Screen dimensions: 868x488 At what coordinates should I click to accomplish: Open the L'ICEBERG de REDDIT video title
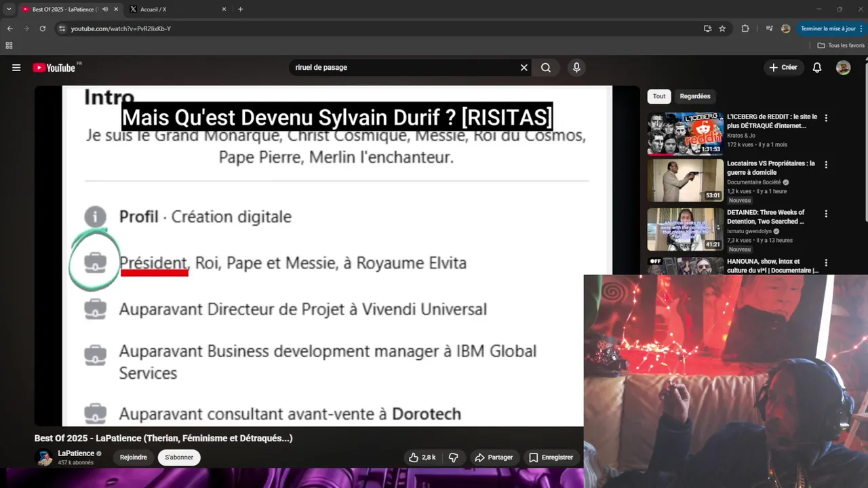(772, 121)
